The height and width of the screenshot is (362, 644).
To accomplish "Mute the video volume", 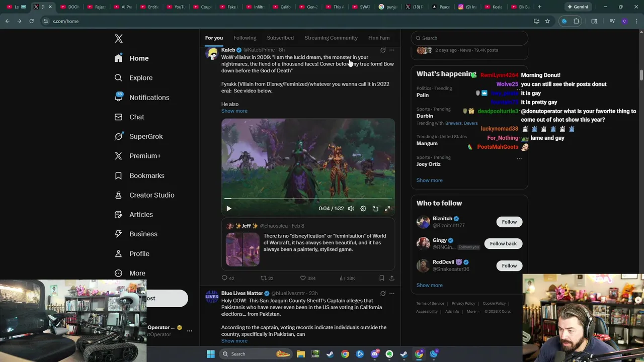I will [x=351, y=209].
